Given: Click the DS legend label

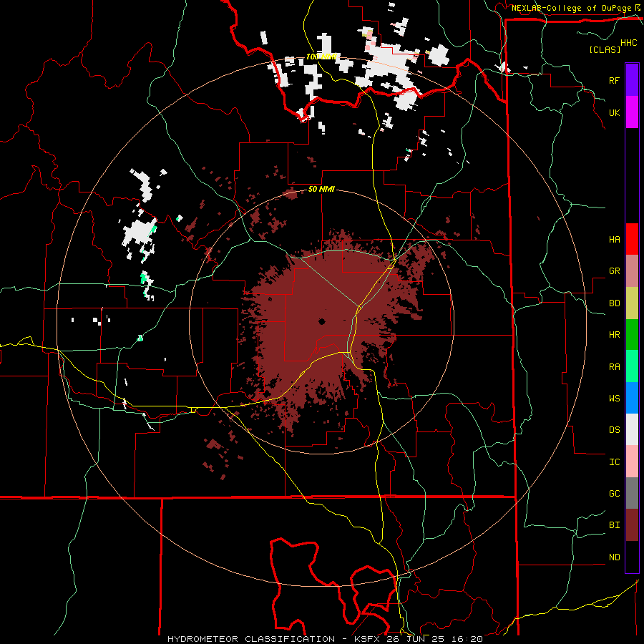Looking at the screenshot, I should [615, 430].
